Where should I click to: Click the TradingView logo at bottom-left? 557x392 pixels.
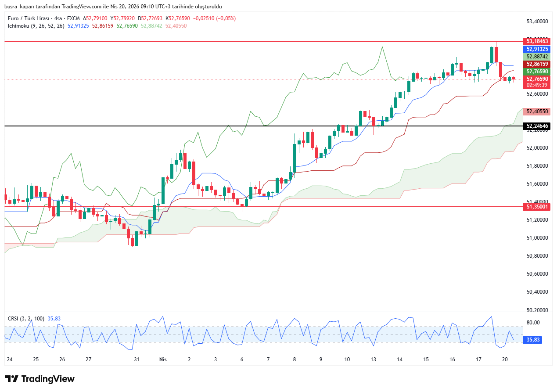[x=40, y=379]
